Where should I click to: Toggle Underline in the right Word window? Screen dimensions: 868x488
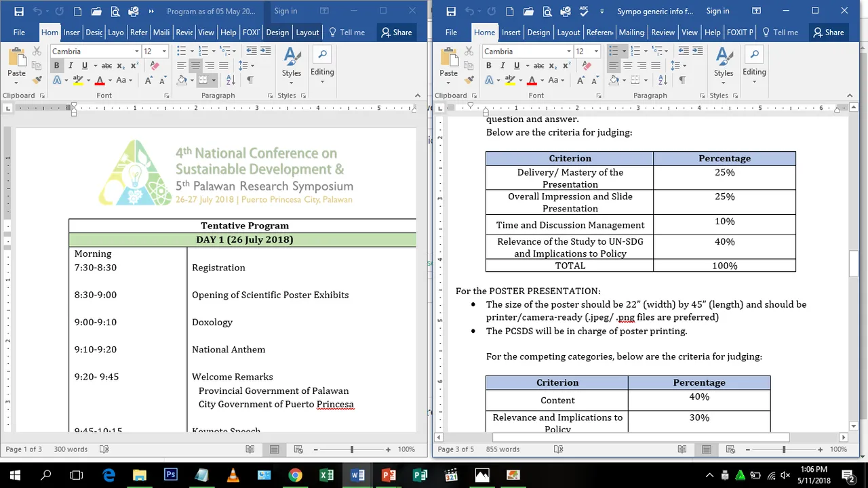point(517,66)
